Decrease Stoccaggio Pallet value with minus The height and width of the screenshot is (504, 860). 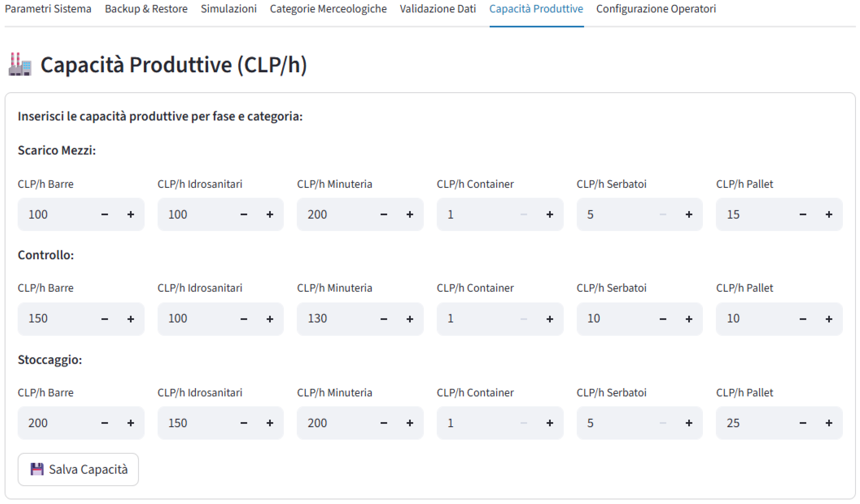(x=803, y=423)
